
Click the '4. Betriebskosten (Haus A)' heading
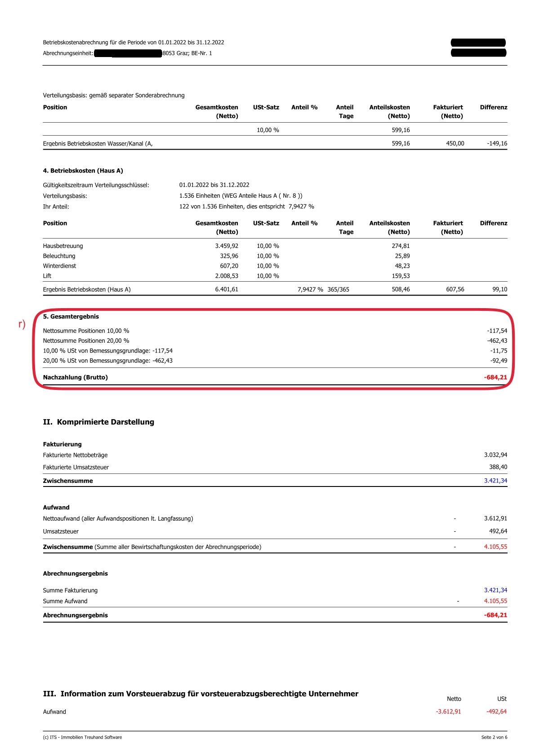tap(83, 171)
